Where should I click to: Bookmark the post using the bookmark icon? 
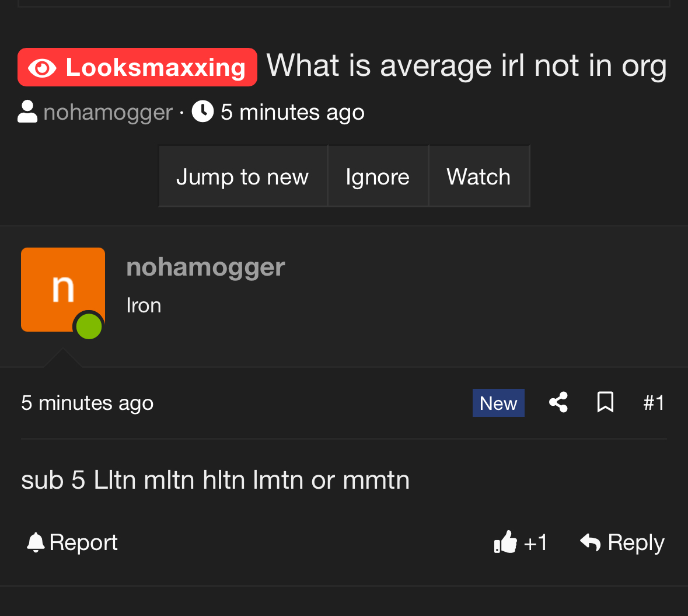click(606, 402)
